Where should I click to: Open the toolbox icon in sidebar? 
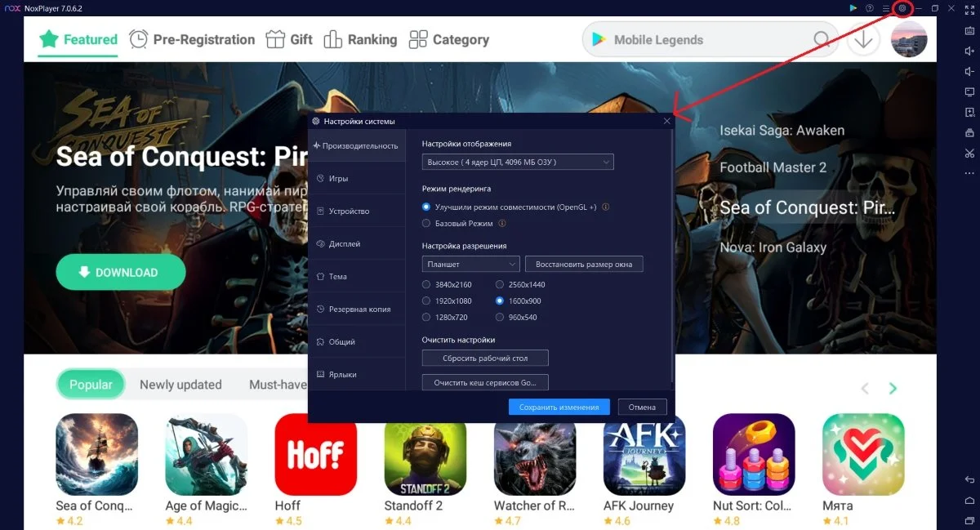pos(969,132)
